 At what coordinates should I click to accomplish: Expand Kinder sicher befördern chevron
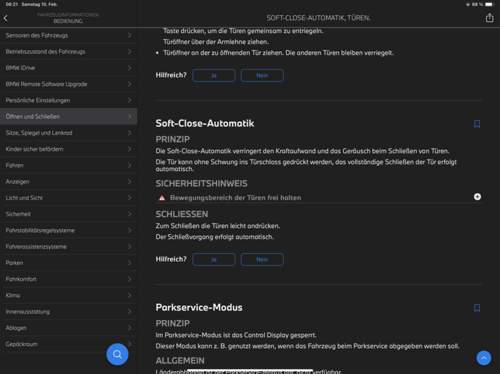click(130, 149)
